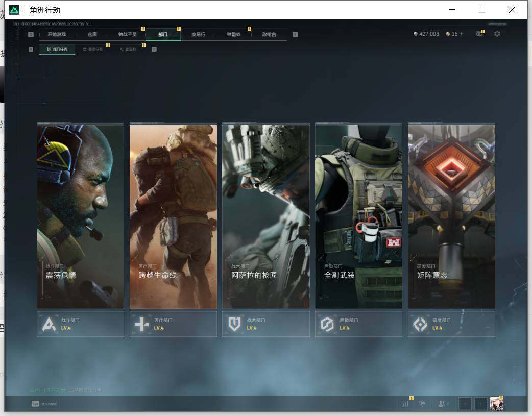Open the 开始游戏 tab
The width and height of the screenshot is (532, 416).
[57, 34]
